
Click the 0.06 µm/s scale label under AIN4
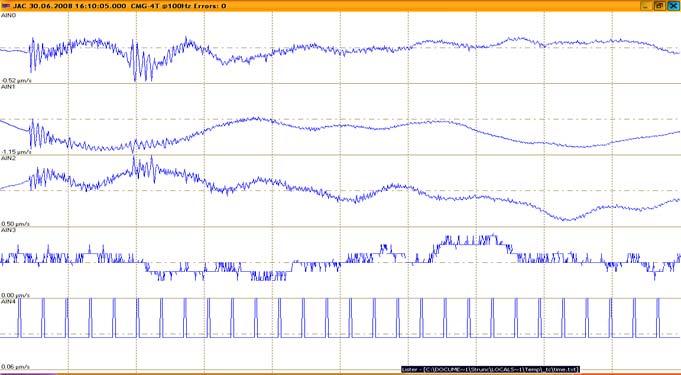click(x=16, y=367)
